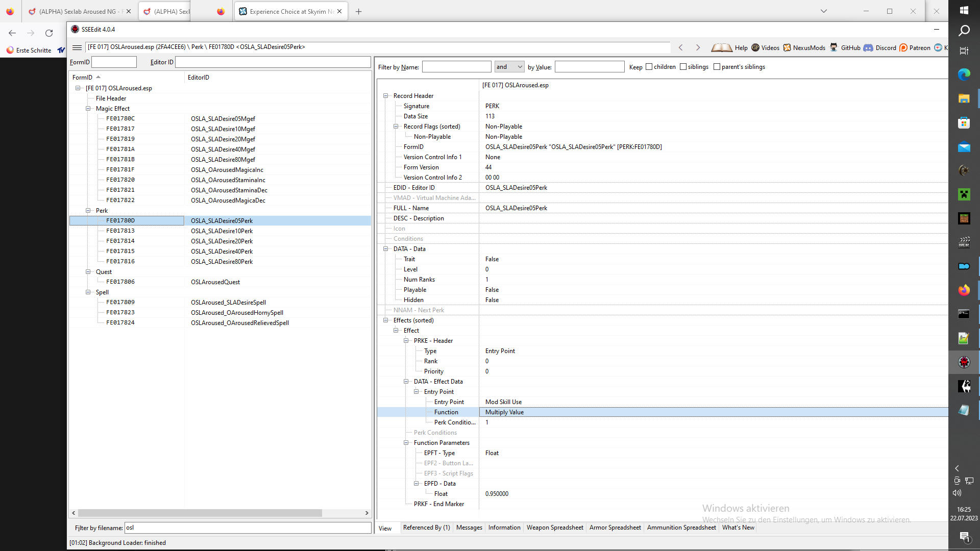Collapse the EPFD - Data node
The image size is (980, 551).
(416, 483)
